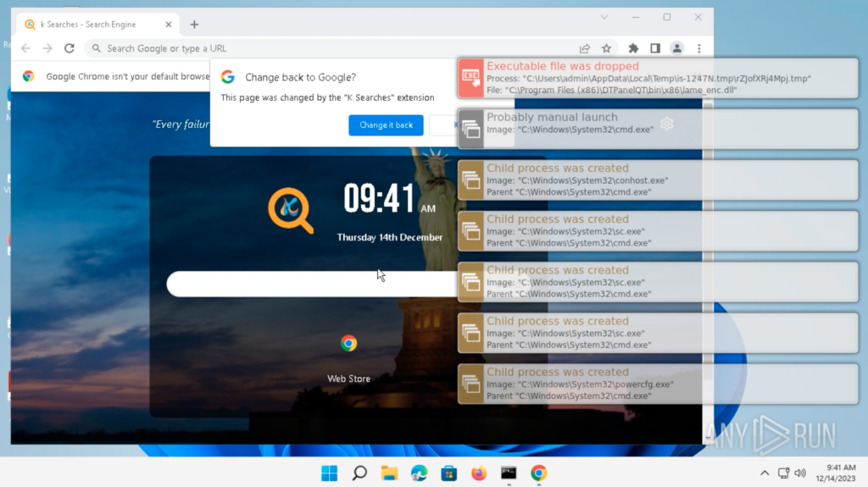The width and height of the screenshot is (868, 487).
Task: Launch File Explorer from taskbar
Action: click(389, 473)
